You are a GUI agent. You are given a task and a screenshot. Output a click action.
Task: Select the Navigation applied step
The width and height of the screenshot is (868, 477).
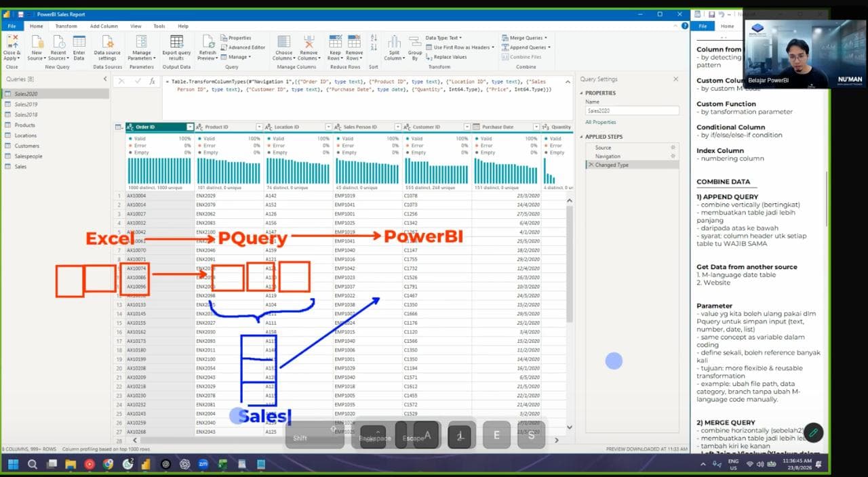click(631, 157)
